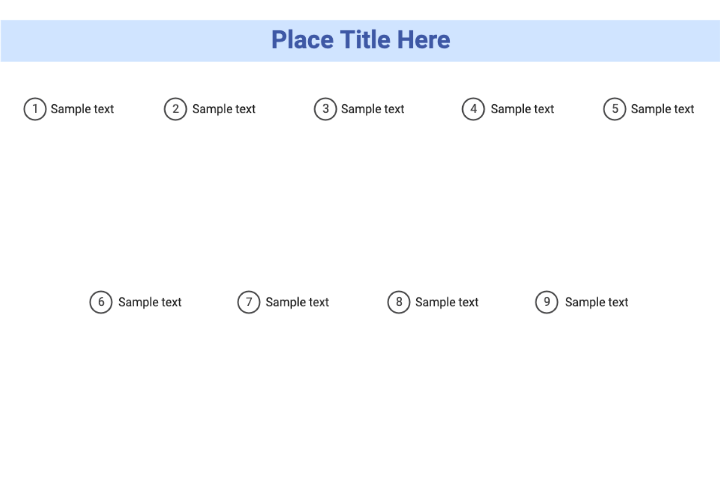This screenshot has height=504, width=720.
Task: Click the circled number 9 icon
Action: tap(546, 302)
